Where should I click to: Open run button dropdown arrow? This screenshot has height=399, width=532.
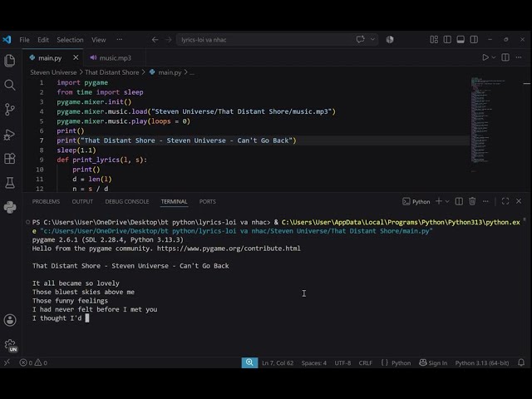coord(494,57)
